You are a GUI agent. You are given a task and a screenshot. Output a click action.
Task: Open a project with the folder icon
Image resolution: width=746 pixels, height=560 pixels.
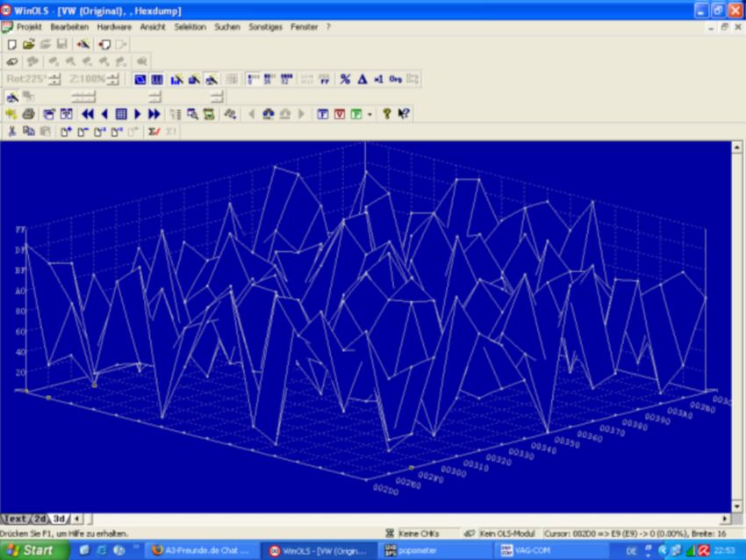click(29, 44)
